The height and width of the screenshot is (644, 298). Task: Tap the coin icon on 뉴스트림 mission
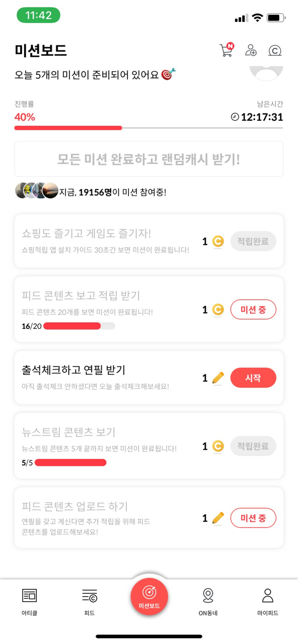[218, 446]
